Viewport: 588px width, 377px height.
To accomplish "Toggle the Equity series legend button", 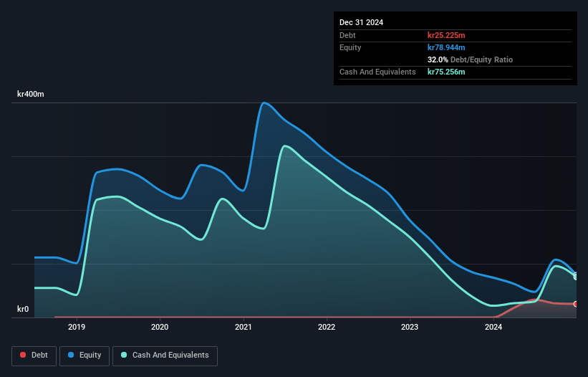I will coord(85,355).
